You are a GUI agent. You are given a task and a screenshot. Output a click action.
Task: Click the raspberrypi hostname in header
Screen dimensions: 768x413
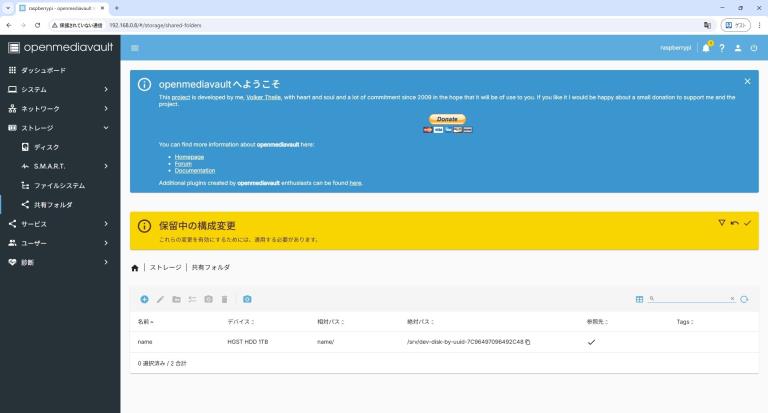(675, 48)
